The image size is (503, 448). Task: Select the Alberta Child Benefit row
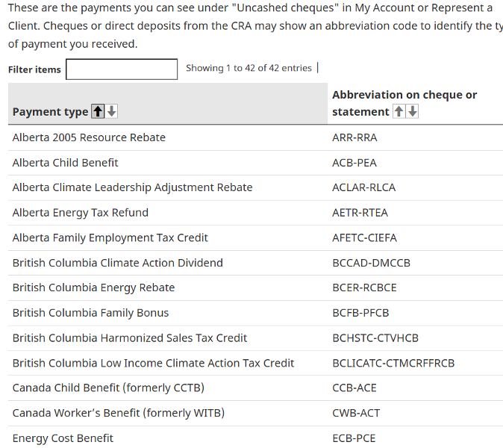[x=66, y=163]
